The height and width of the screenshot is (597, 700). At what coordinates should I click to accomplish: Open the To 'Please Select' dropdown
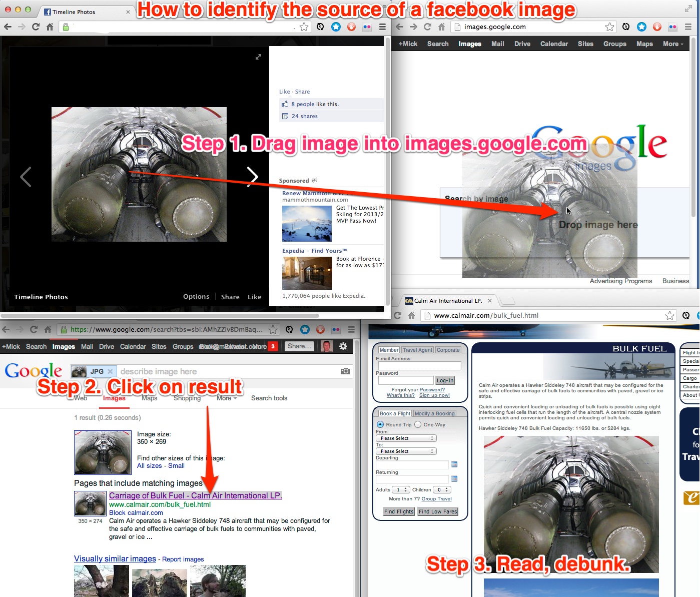406,451
